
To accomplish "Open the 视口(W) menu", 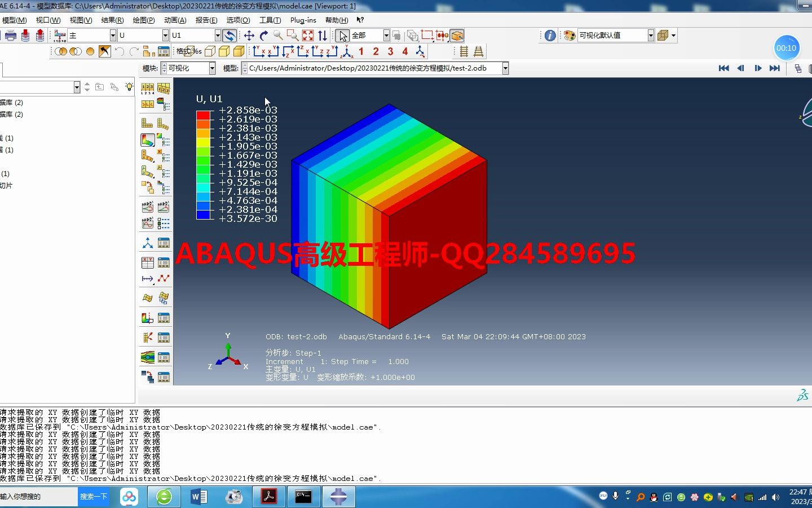I will click(48, 20).
